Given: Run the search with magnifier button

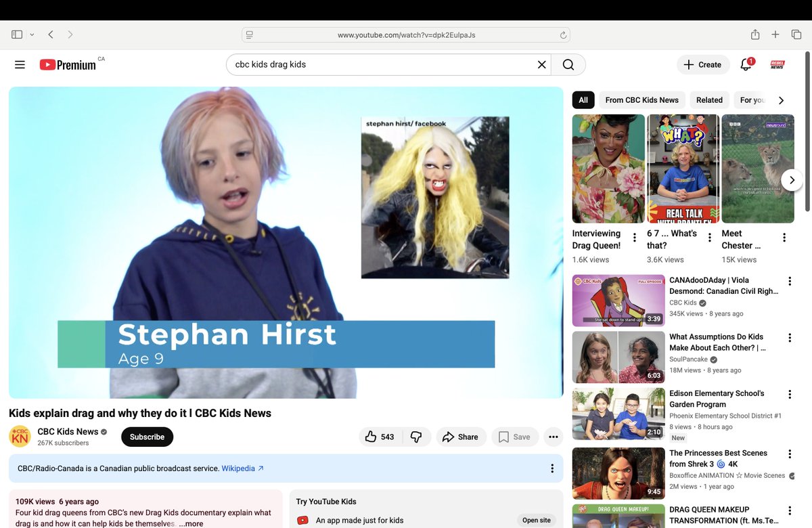Looking at the screenshot, I should [568, 64].
